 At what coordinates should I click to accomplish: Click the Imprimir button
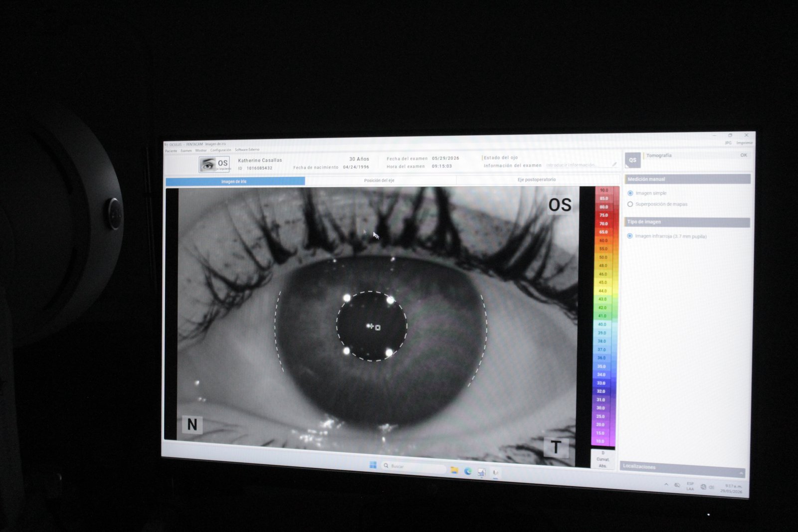tap(745, 143)
